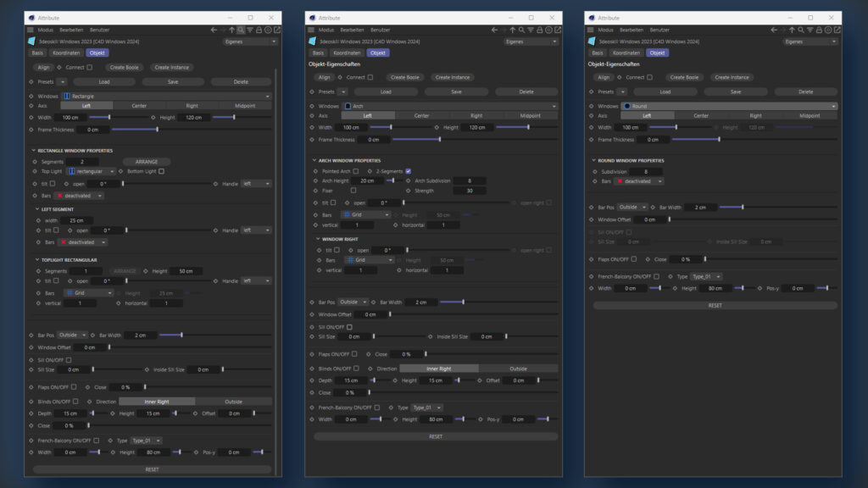Open Windows type dropdown showing Rectangle
Screen dimensions: 868x488
point(167,97)
